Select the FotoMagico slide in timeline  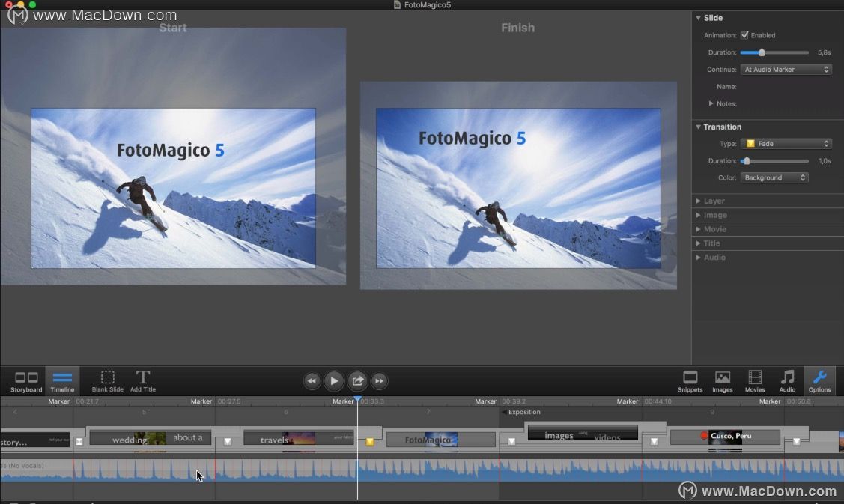click(441, 440)
